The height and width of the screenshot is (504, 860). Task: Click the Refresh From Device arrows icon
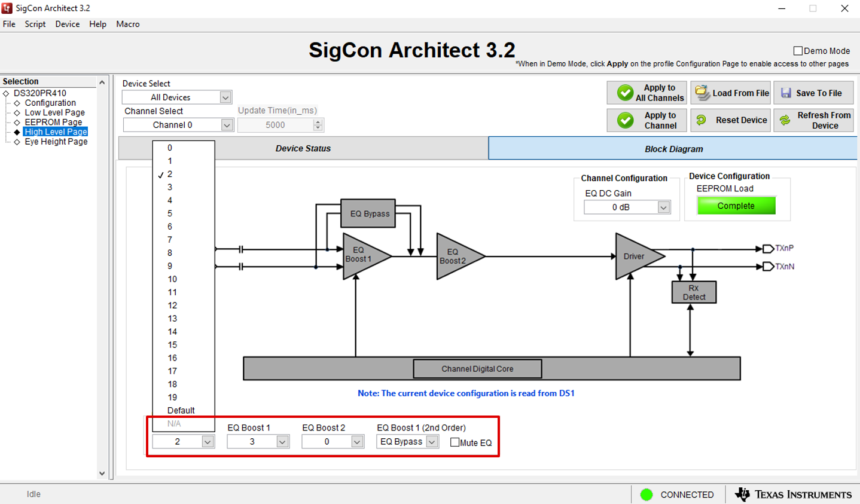tap(785, 120)
